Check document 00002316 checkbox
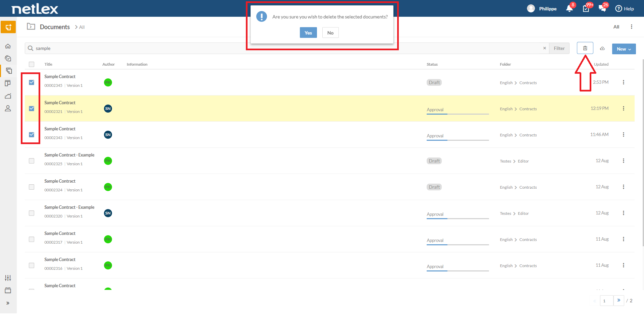Screen dimensions: 644x314 tap(32, 265)
